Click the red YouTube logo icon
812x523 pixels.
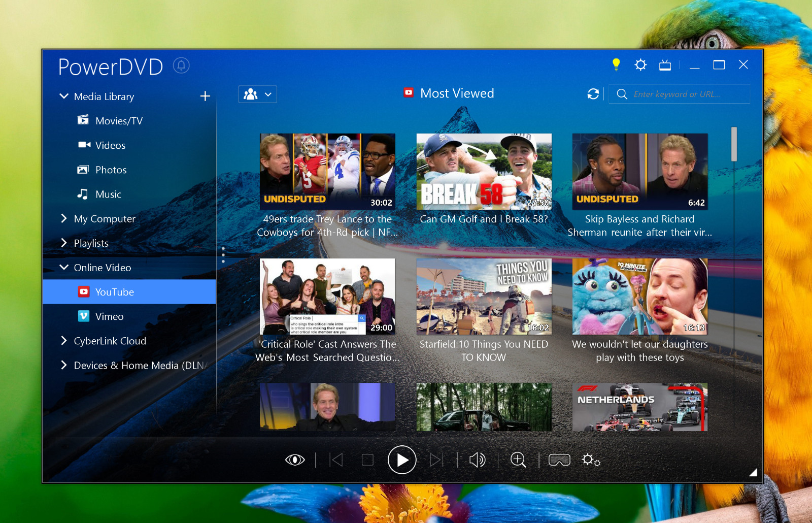[84, 292]
